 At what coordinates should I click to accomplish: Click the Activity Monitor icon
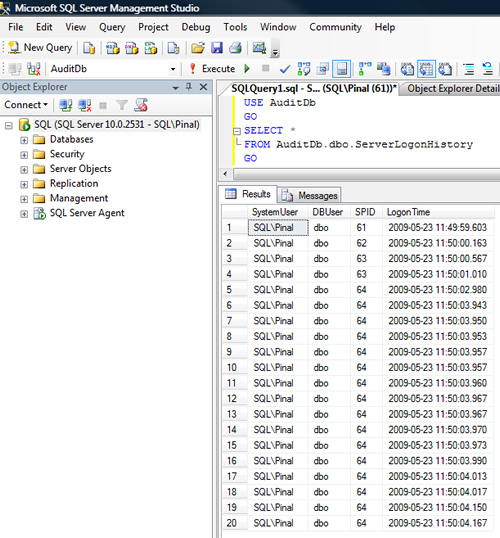coord(259,48)
